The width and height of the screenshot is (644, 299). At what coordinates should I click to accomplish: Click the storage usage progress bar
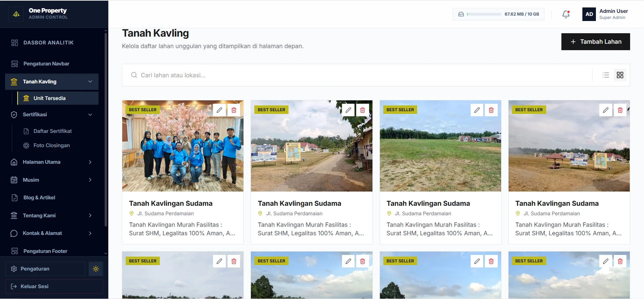[484, 14]
